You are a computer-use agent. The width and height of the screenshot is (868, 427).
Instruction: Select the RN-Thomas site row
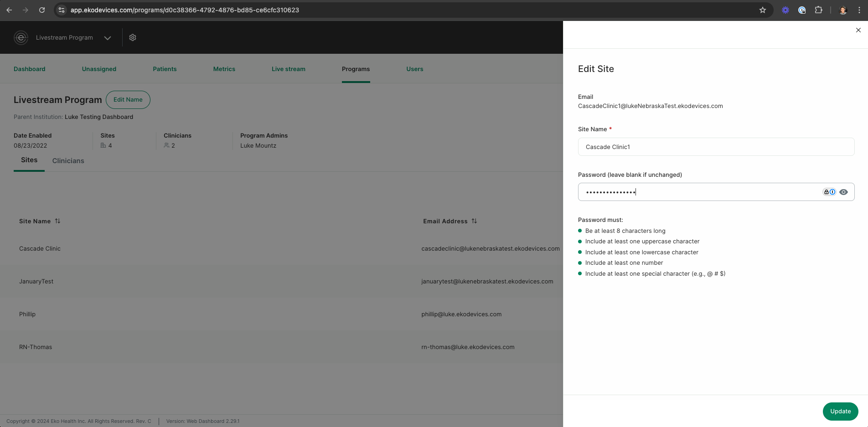point(281,347)
